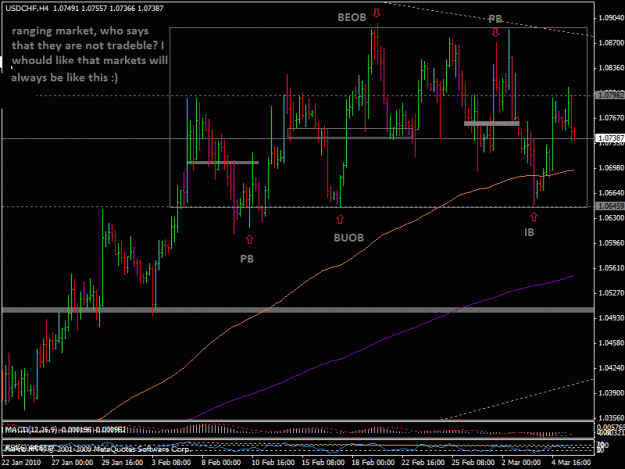Click the 22 Feb 16:00 time label
Image resolution: width=625 pixels, height=469 pixels.
coord(423,463)
